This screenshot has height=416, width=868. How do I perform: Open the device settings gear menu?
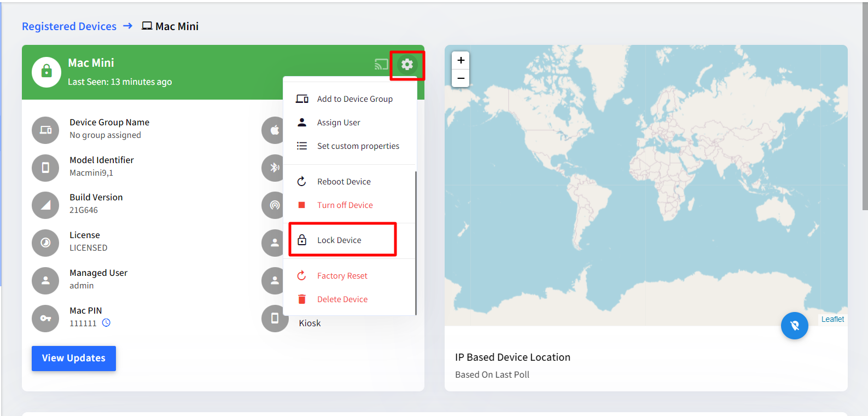click(x=407, y=65)
